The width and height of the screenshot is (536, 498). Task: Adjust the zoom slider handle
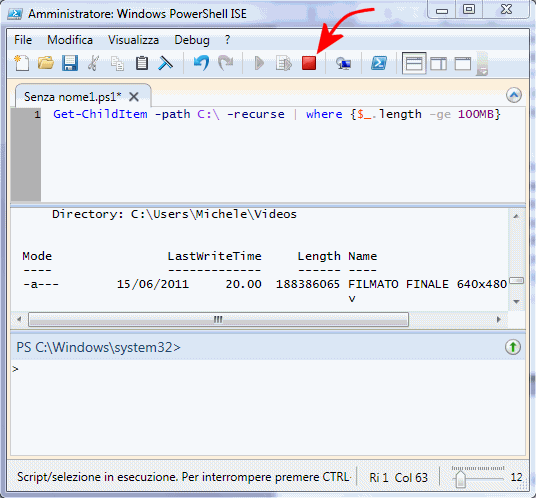point(460,479)
